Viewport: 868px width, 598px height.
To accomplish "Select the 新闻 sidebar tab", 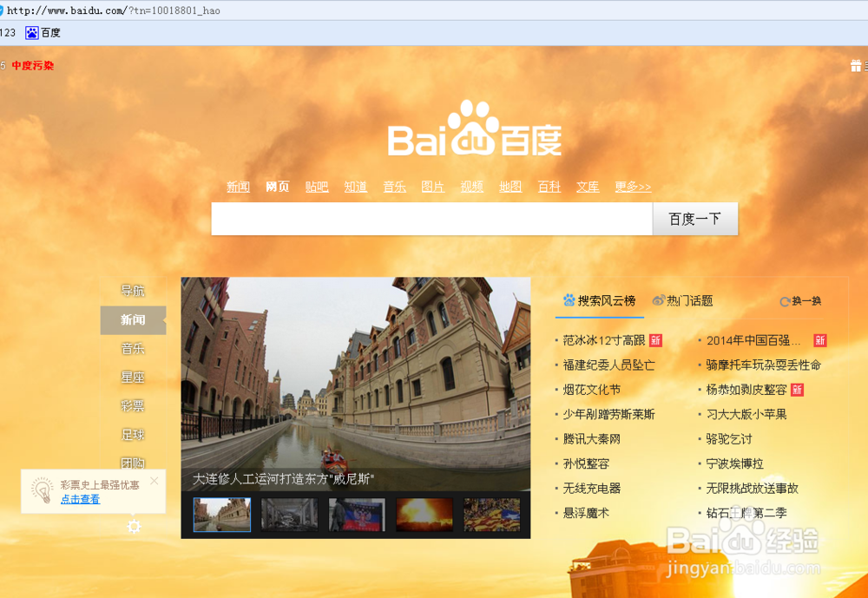I will point(133,320).
